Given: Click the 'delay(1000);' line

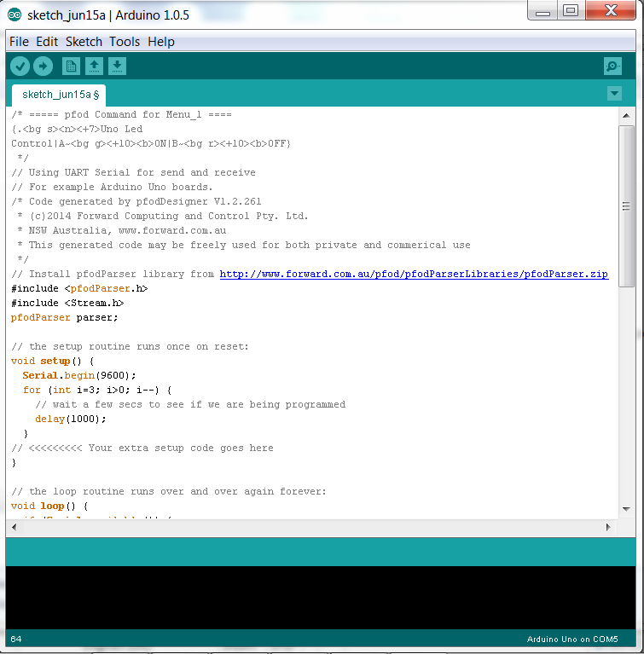Looking at the screenshot, I should 71,420.
